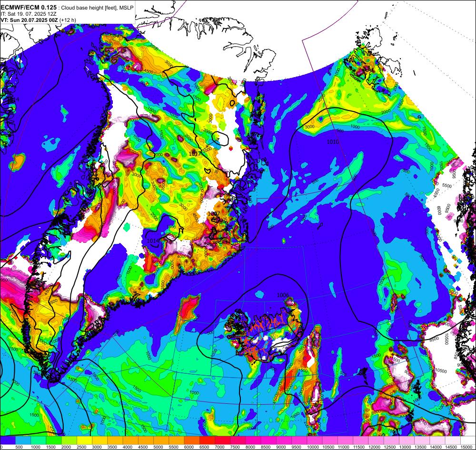
Task: Click the 12500 label on the legend scale
Action: point(389,447)
